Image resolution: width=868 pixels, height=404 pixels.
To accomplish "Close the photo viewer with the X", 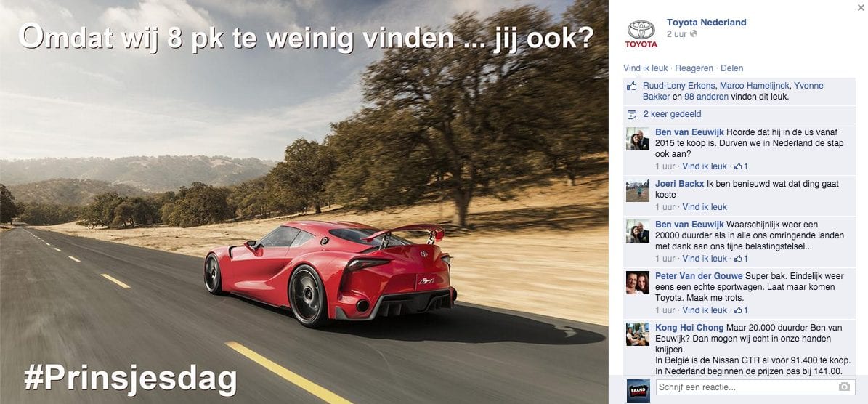I will 860,7.
